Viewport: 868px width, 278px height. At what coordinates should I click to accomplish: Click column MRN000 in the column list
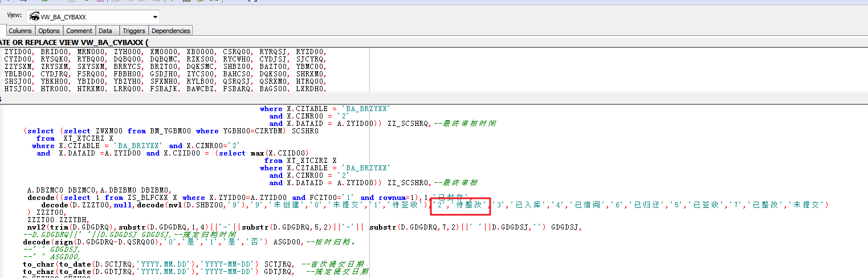tap(91, 52)
